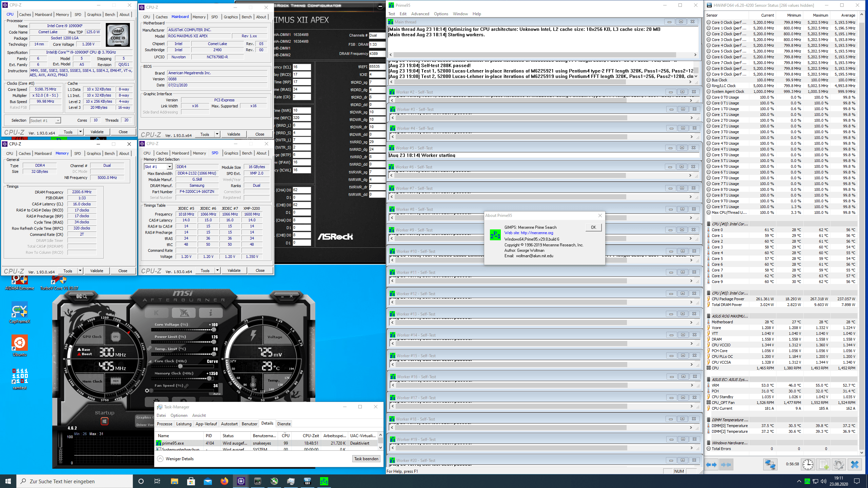Open File Explorer from taskbar

(x=174, y=481)
